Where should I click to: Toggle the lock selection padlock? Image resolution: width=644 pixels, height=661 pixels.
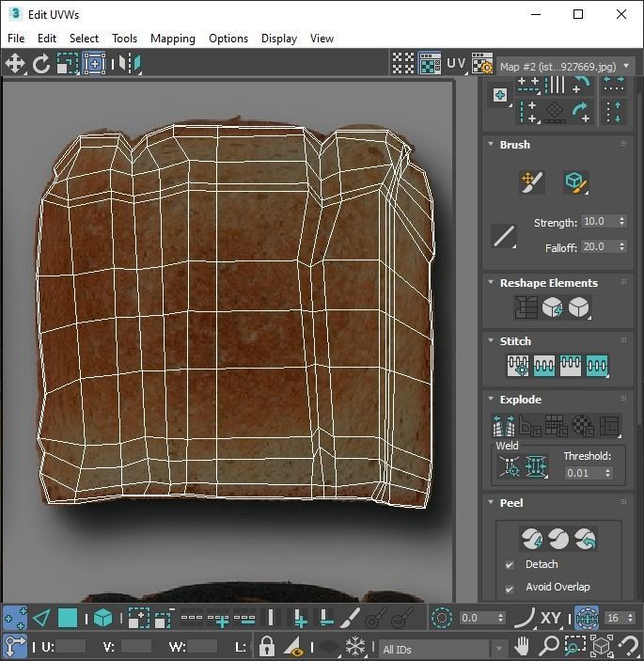pyautogui.click(x=266, y=646)
